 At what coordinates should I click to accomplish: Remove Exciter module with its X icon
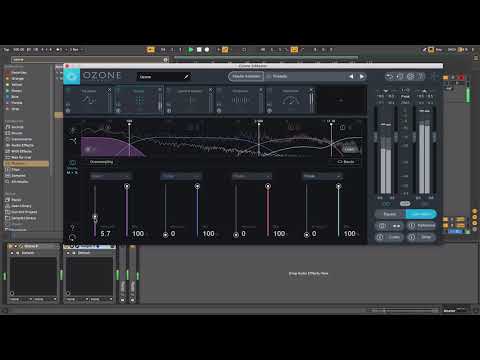tap(160, 90)
